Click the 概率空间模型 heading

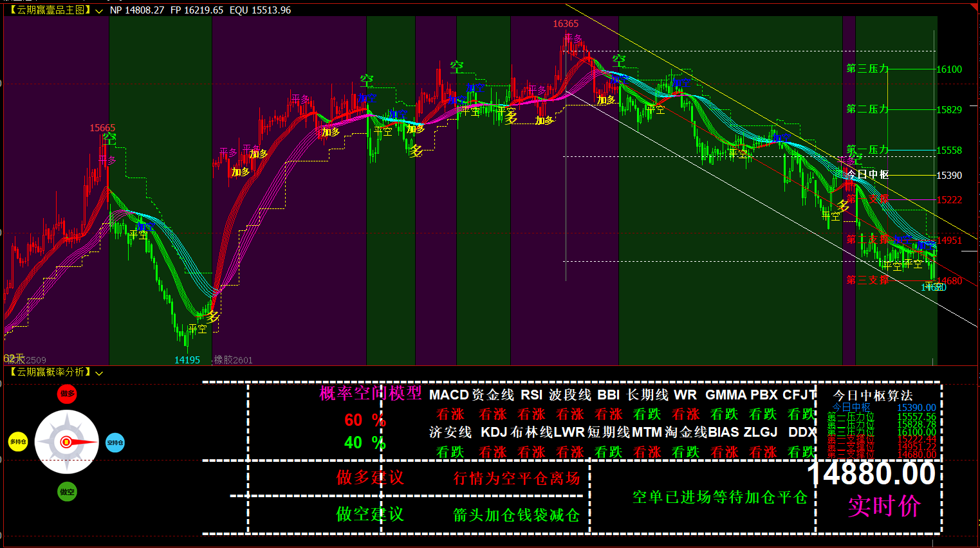click(371, 393)
